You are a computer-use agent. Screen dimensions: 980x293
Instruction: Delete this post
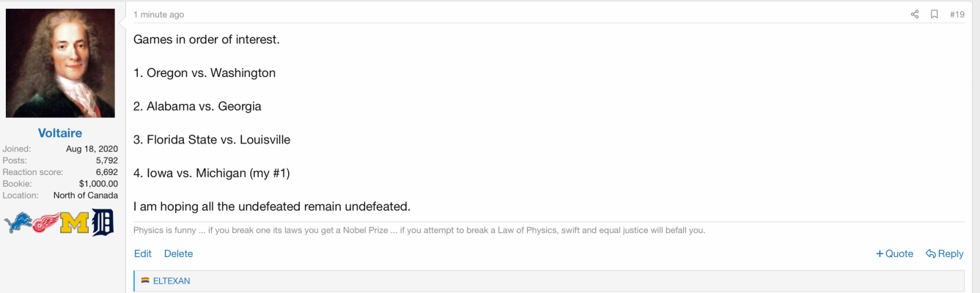coord(178,253)
